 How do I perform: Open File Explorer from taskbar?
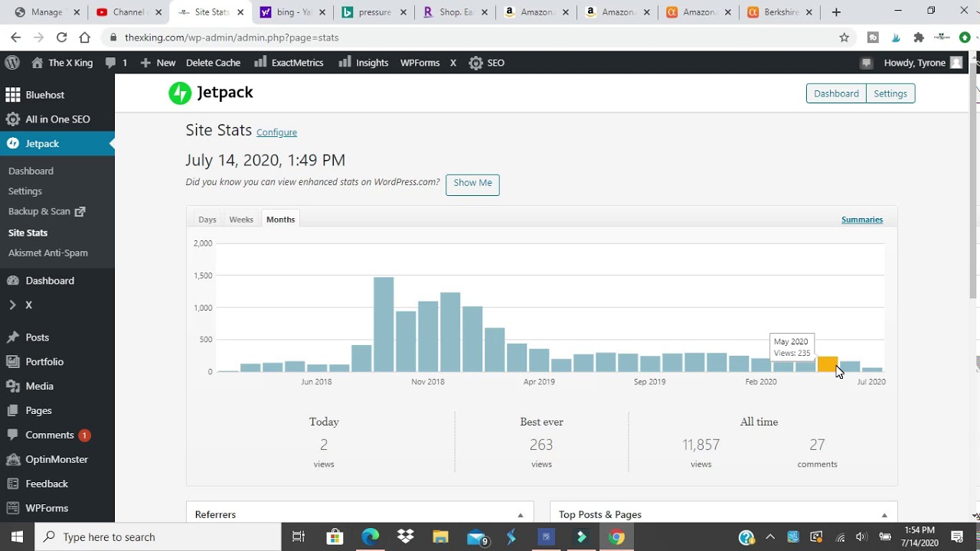point(440,536)
